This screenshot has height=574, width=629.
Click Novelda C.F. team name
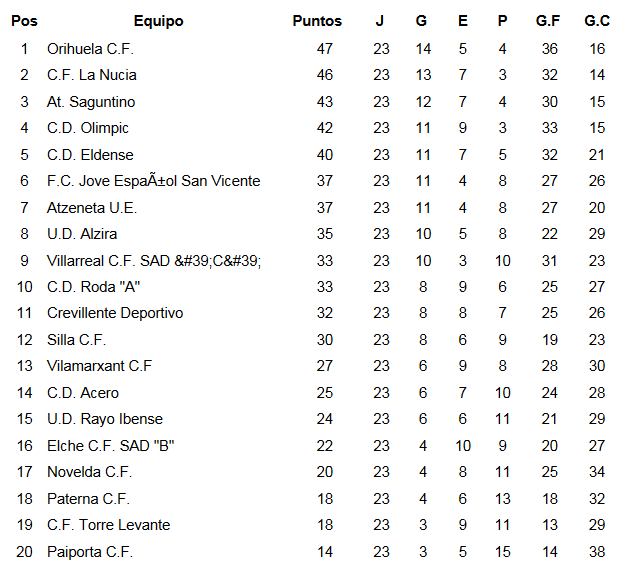(x=89, y=472)
